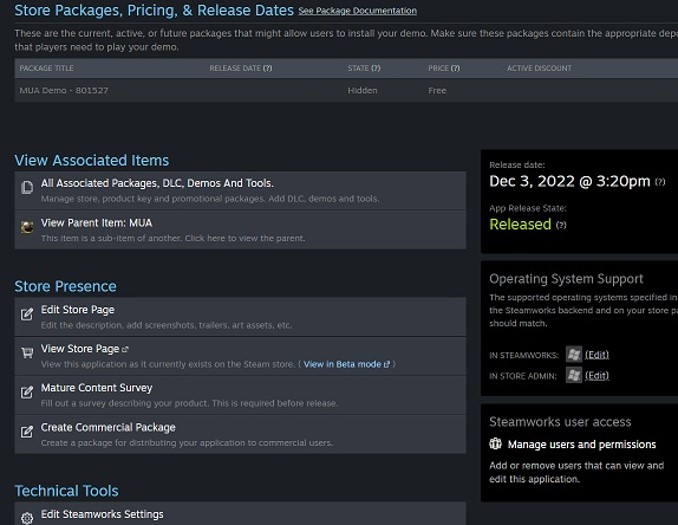
Task: Click the Steamworks user access heading
Action: point(560,422)
